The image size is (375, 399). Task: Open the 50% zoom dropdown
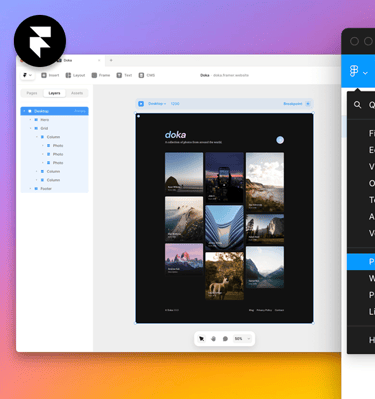pos(242,339)
